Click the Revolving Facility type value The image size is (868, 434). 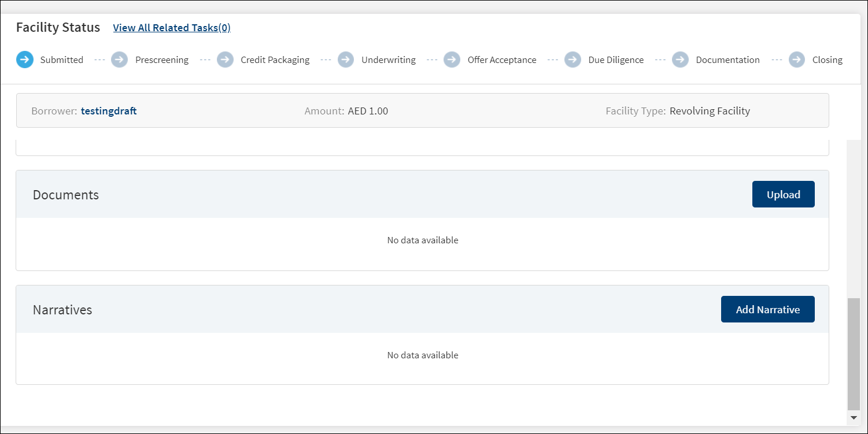[x=710, y=111]
